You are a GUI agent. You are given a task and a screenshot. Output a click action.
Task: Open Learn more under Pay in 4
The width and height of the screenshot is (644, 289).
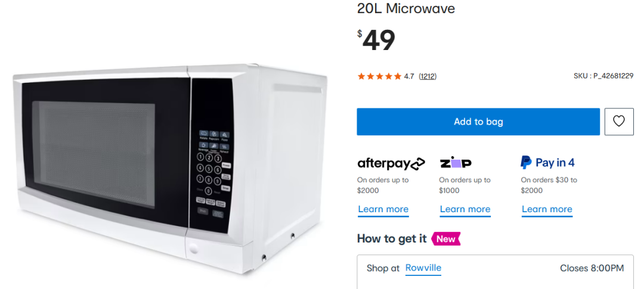coord(547,209)
